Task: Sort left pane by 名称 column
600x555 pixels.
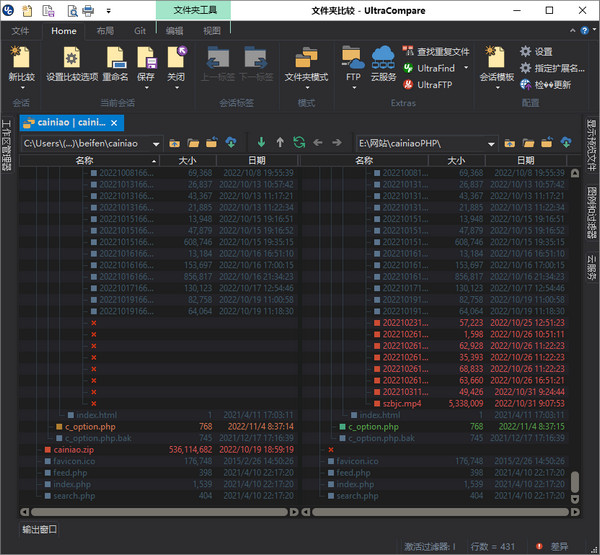Action: [89, 160]
